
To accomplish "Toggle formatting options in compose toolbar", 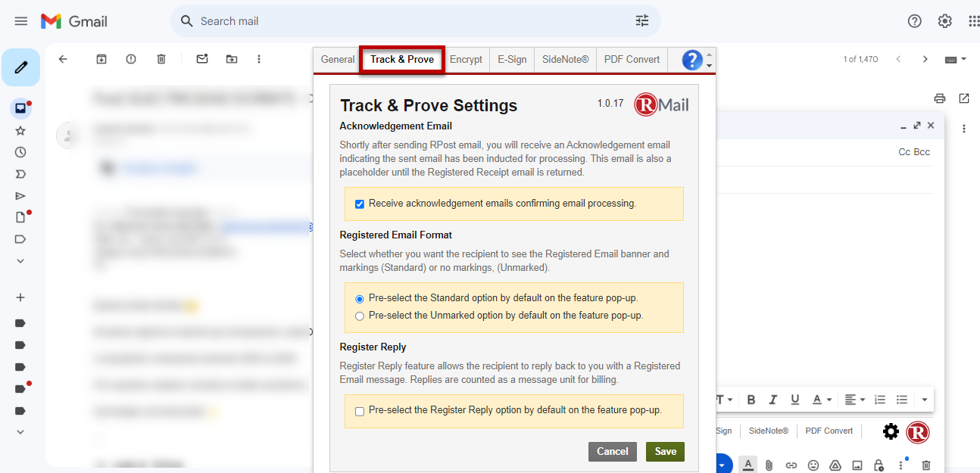I will [748, 464].
